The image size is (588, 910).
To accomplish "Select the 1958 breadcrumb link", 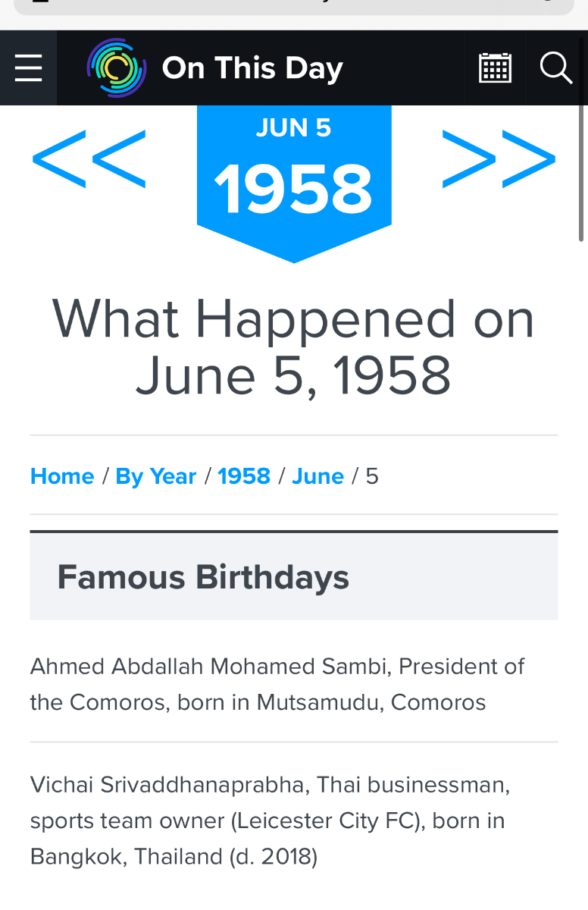I will click(x=244, y=476).
